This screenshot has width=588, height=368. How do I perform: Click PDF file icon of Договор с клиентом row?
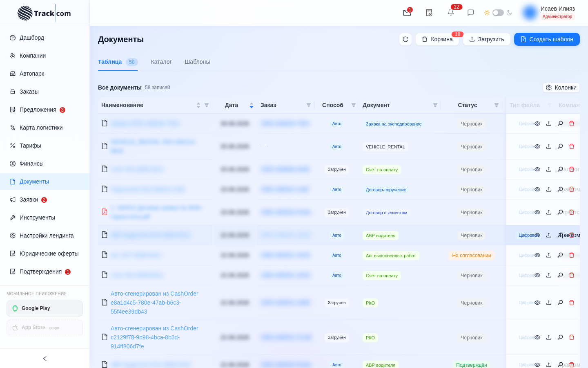pyautogui.click(x=105, y=212)
